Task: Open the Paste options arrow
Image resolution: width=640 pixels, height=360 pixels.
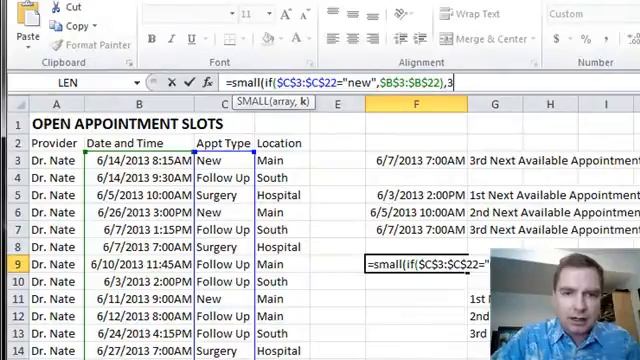Action: click(28, 48)
